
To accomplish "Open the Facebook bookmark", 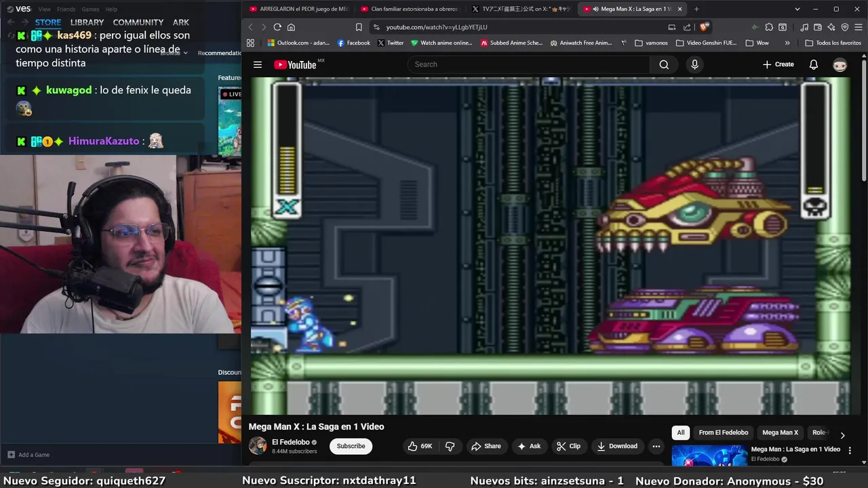I will (x=353, y=43).
